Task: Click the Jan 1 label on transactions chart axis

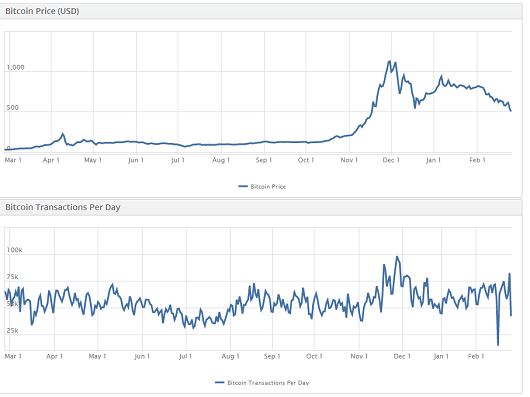Action: (x=441, y=356)
